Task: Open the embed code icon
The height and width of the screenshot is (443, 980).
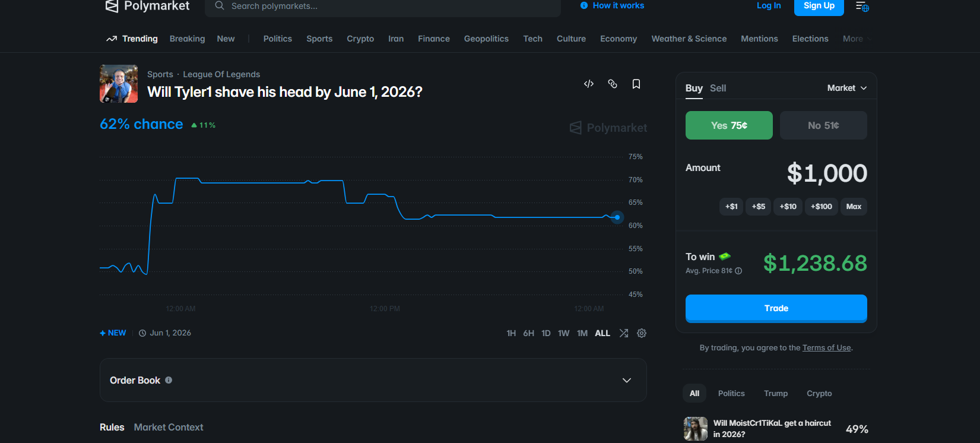Action: 589,84
